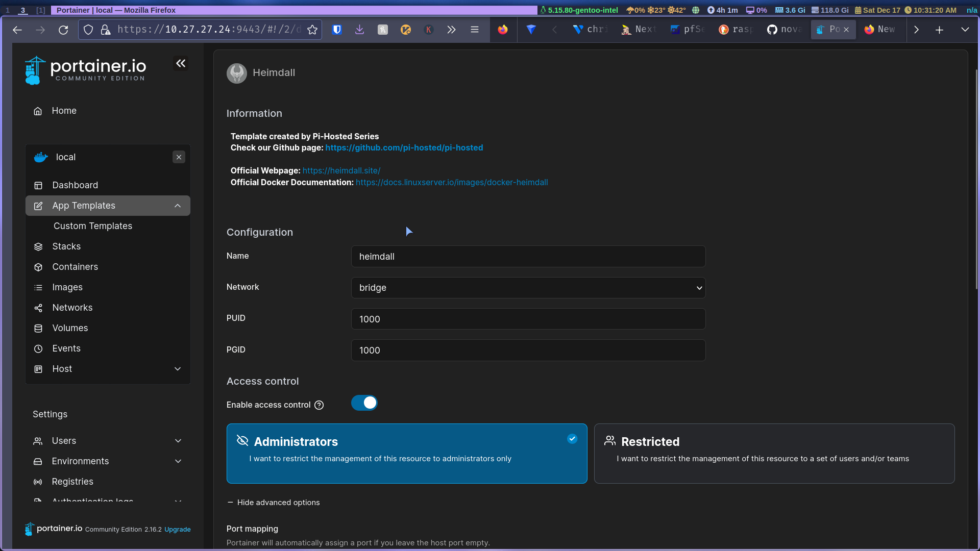The height and width of the screenshot is (551, 980).
Task: Expand the Environments settings chevron
Action: (178, 461)
